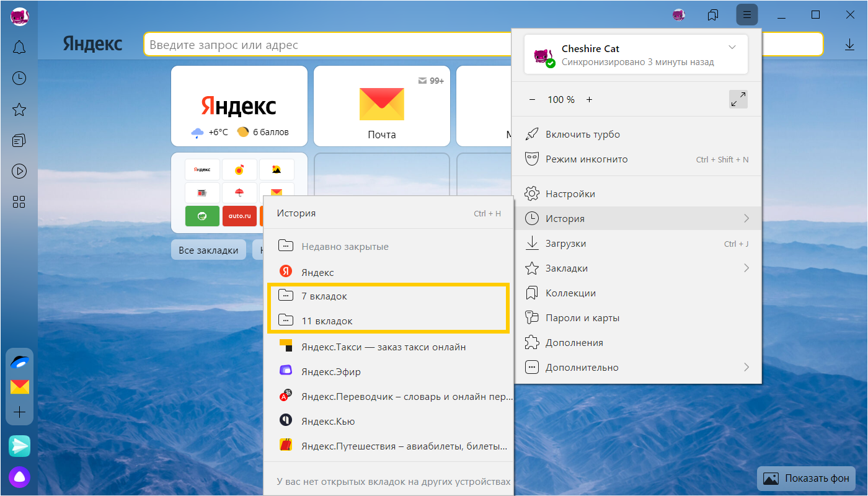Open Yandex Music icon in folder tile
Screen dimensions: 868x496
(239, 169)
